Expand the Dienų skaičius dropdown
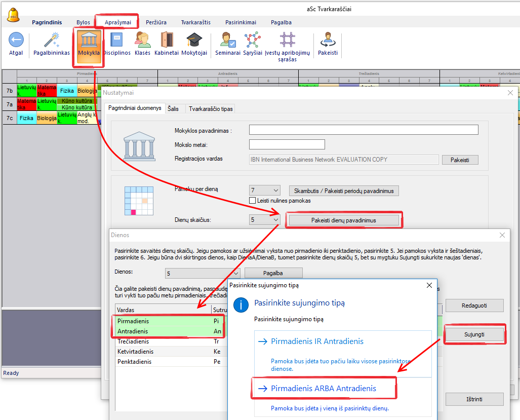The width and height of the screenshot is (520, 420). click(275, 220)
